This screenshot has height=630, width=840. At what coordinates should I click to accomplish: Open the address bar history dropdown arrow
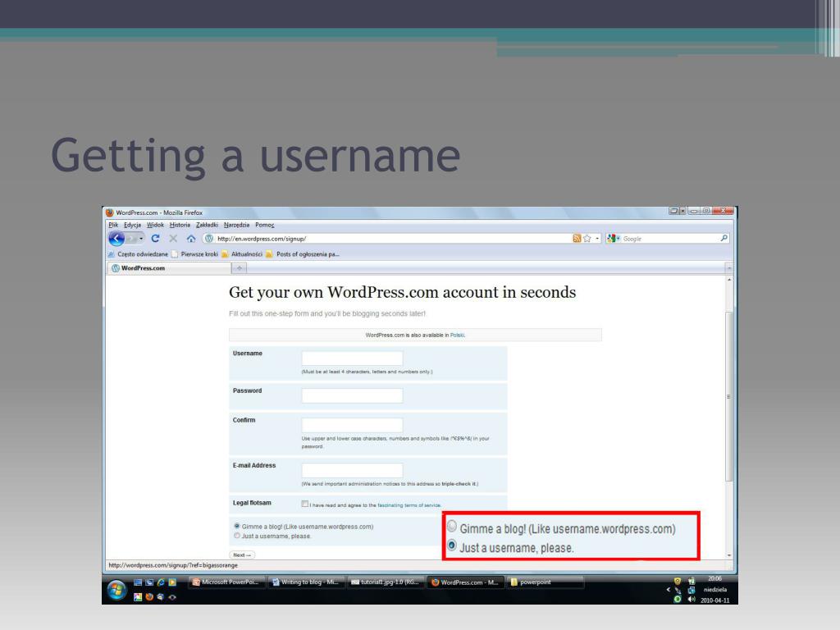pyautogui.click(x=597, y=239)
